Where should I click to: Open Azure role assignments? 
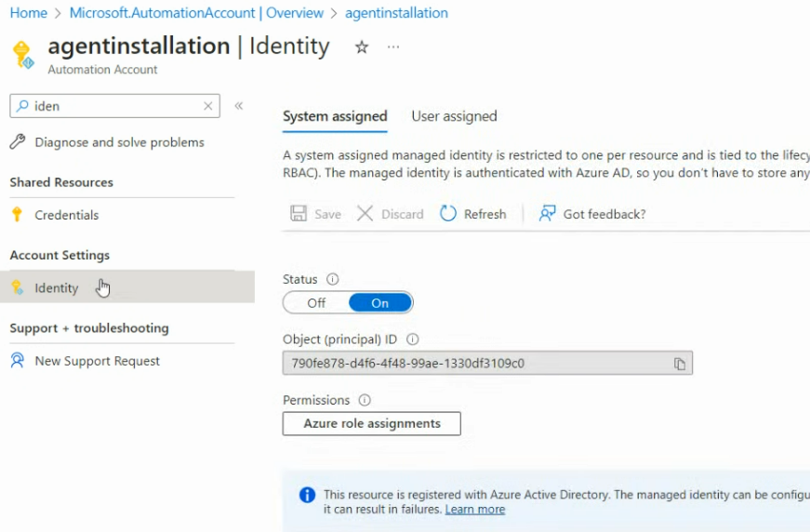point(372,423)
